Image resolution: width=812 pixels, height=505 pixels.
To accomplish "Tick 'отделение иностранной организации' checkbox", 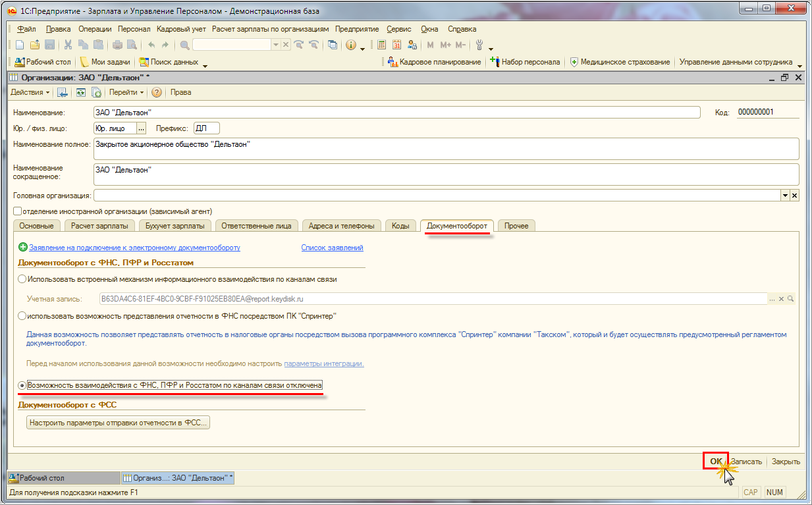I will coord(18,211).
